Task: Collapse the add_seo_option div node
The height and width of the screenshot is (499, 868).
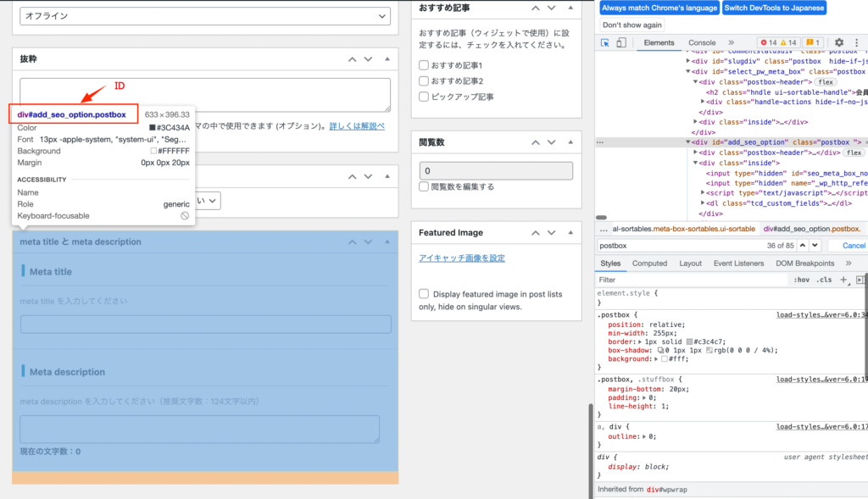Action: click(688, 142)
